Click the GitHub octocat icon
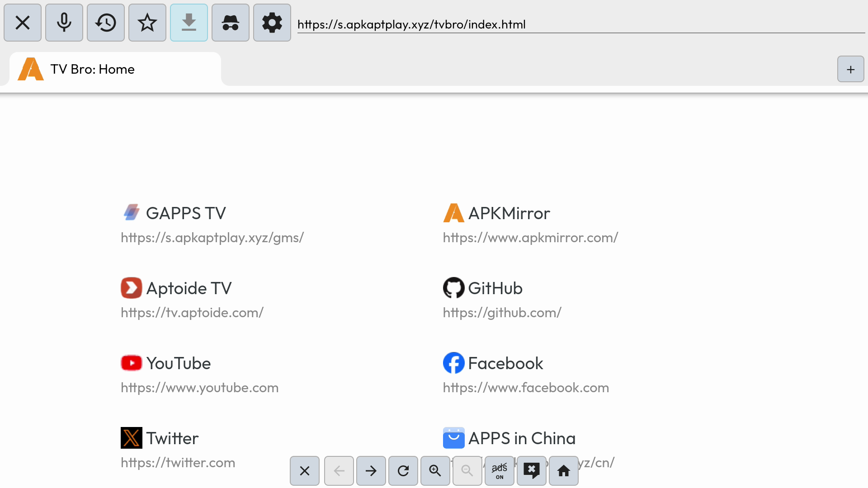The width and height of the screenshot is (868, 488). pos(453,288)
